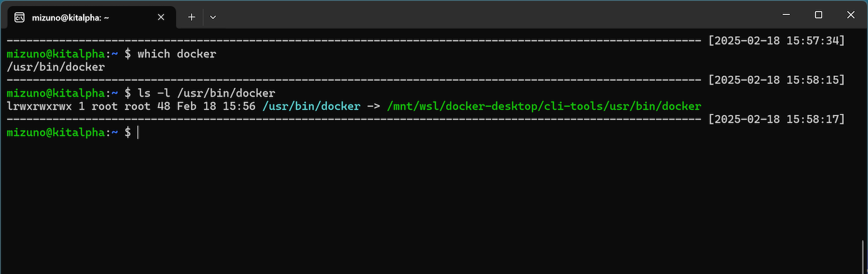Place cursor at the current empty prompt
This screenshot has width=868, height=274.
click(139, 132)
